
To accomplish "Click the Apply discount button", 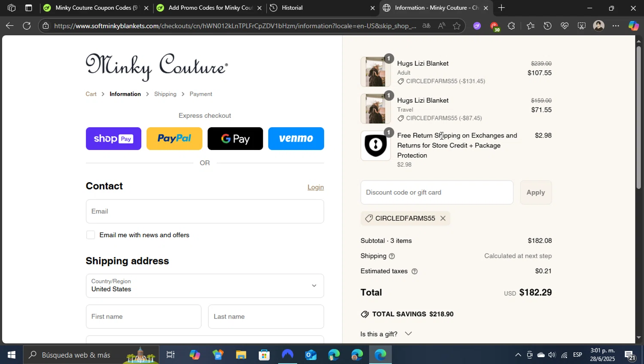I will tap(536, 193).
